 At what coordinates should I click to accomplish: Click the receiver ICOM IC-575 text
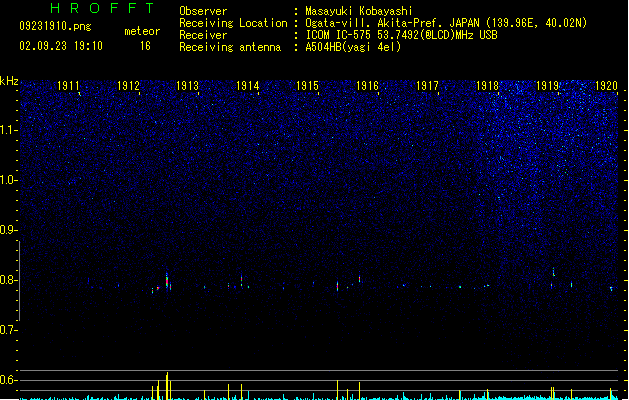(x=401, y=35)
